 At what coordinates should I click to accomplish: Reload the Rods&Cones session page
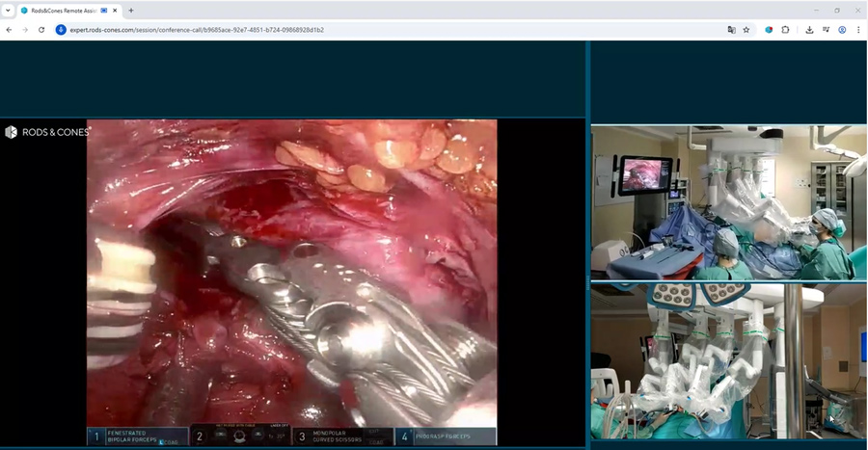pos(41,30)
